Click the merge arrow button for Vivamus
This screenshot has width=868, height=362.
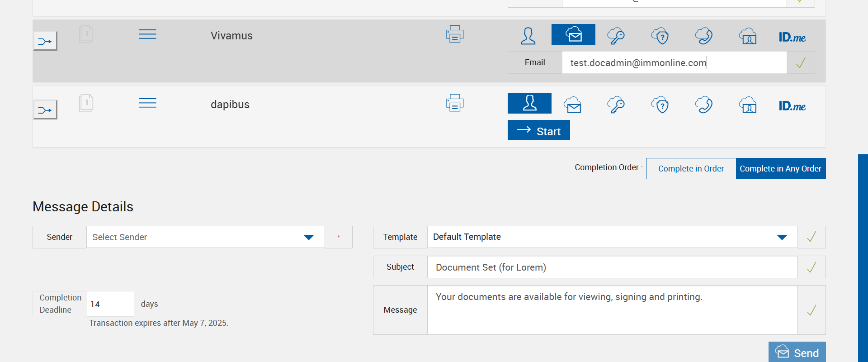tap(45, 41)
